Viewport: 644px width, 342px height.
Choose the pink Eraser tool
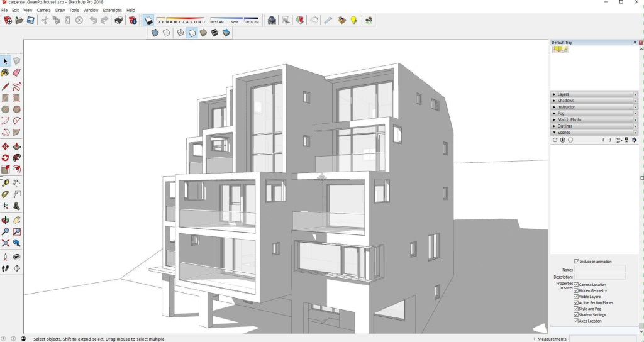(16, 73)
